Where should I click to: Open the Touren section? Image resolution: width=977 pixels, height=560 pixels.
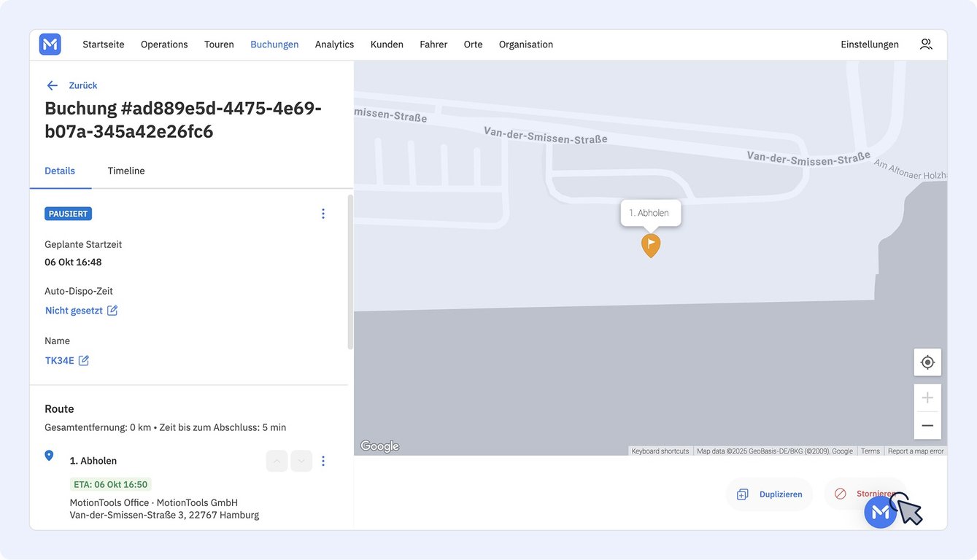tap(219, 44)
